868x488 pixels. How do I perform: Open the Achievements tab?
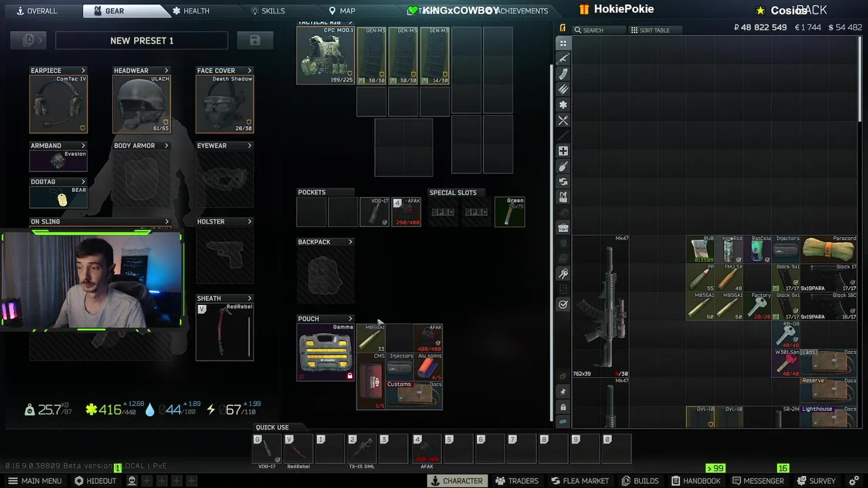[x=521, y=11]
